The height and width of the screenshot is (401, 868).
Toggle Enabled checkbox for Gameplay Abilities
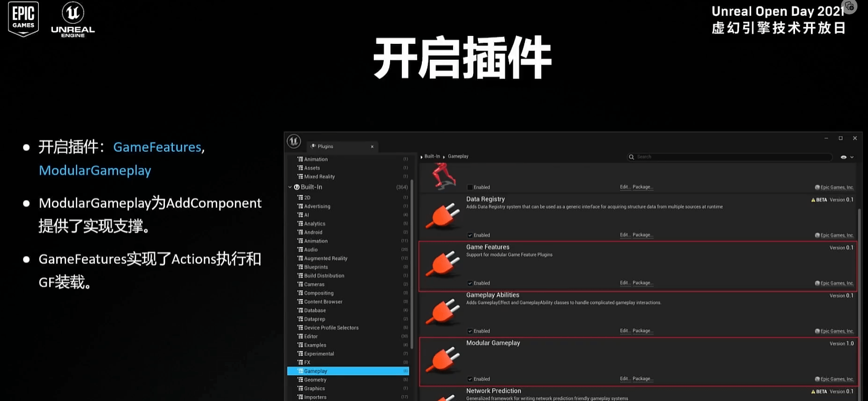(x=470, y=331)
